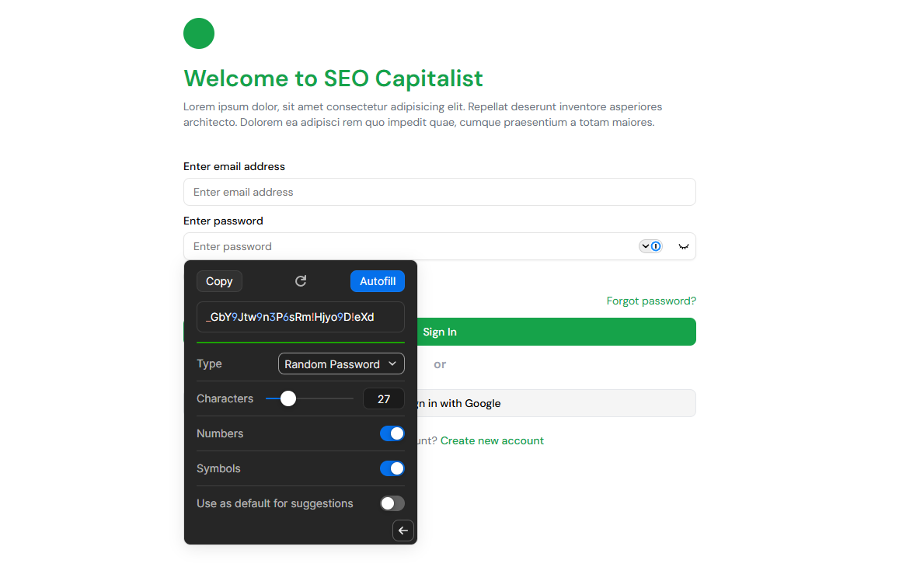
Task: Click the back arrow in generator popup
Action: click(x=402, y=531)
